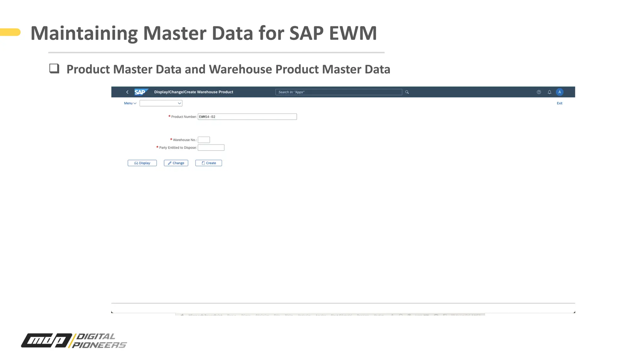
Task: Expand the Menu dropdown
Action: tap(130, 103)
